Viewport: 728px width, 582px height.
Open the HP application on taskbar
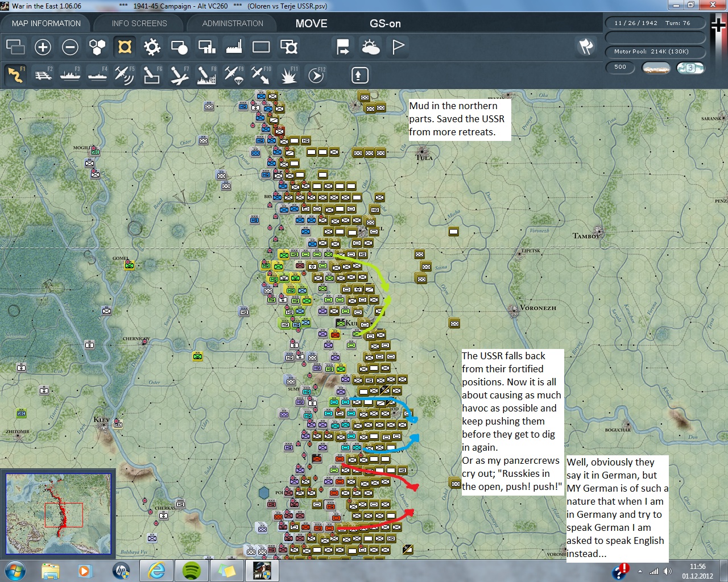(x=121, y=570)
